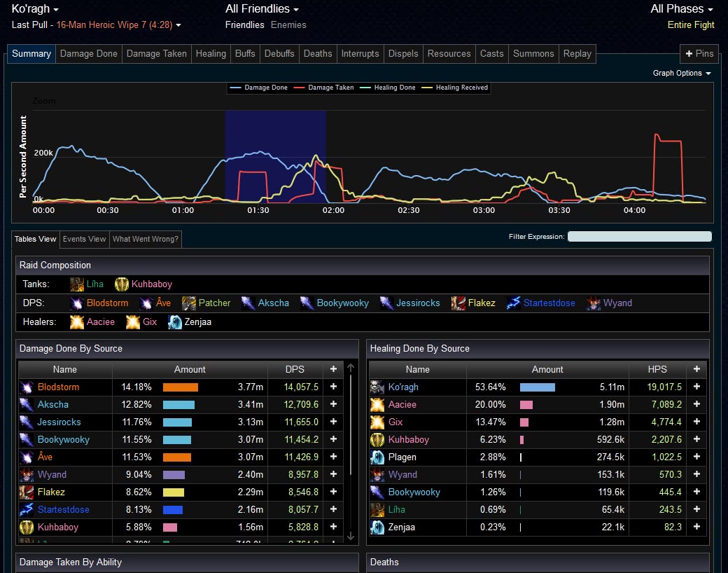The height and width of the screenshot is (573, 728).
Task: Open the Damage Done tab
Action: [89, 54]
